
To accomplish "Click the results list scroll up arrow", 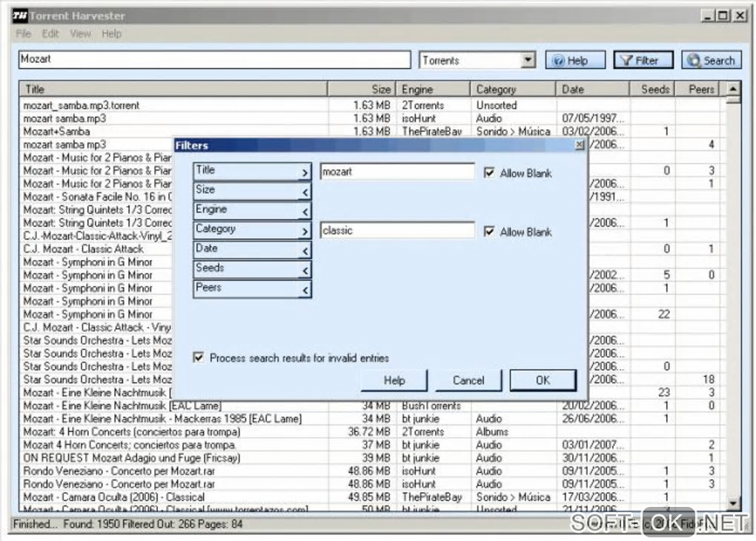I will [x=733, y=89].
